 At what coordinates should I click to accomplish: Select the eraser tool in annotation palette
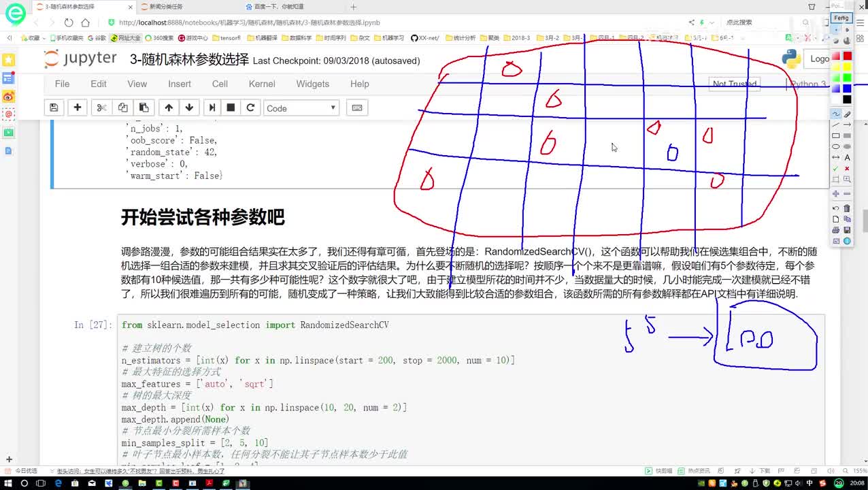tap(847, 114)
